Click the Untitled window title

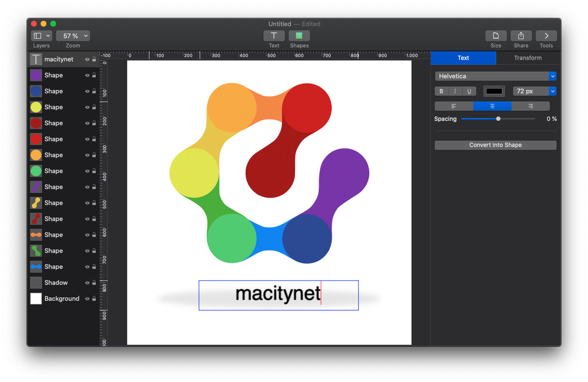[280, 24]
